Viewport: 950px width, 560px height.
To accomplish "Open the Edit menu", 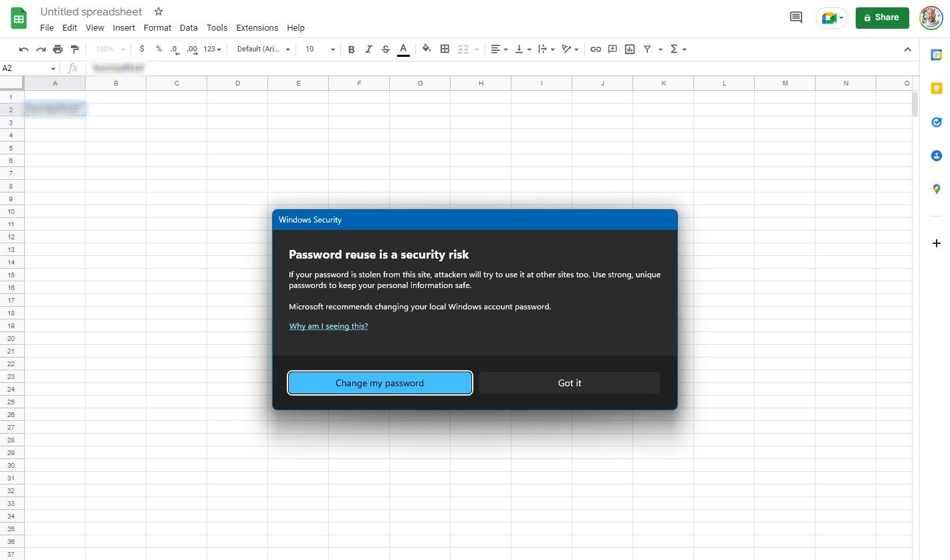I will (x=70, y=28).
